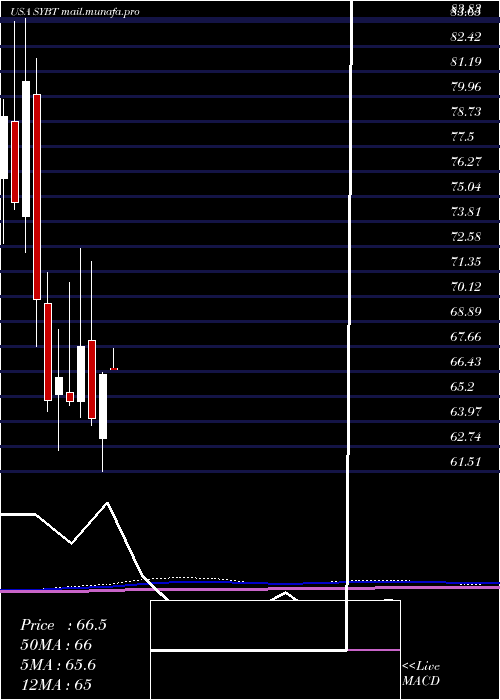Click the 77.5 price axis label

click(462, 137)
